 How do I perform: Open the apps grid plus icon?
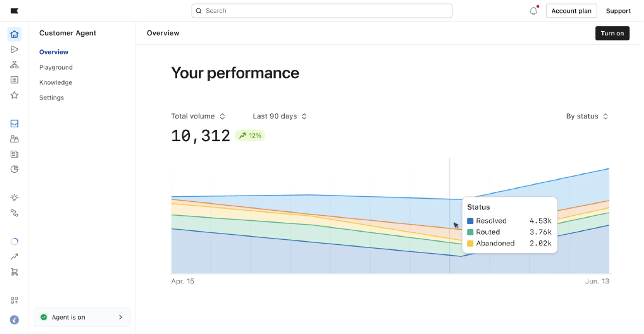[x=14, y=300]
